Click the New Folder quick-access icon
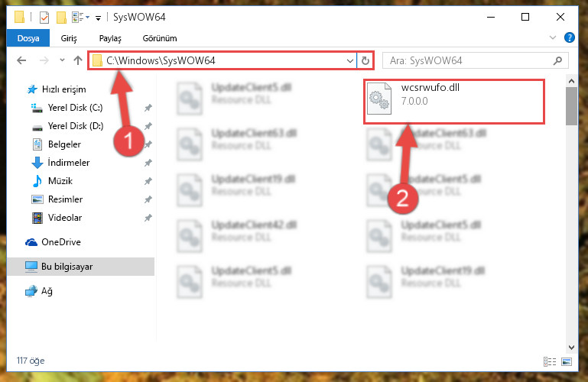This screenshot has width=588, height=382. [x=61, y=18]
